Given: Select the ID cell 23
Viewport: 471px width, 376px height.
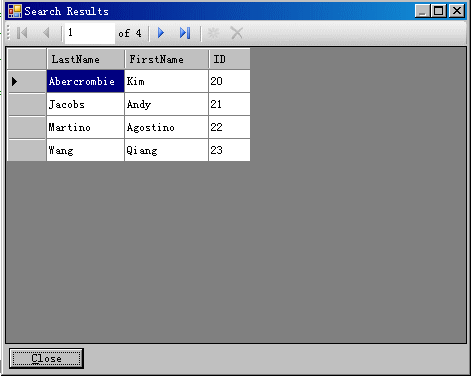Looking at the screenshot, I should [229, 150].
